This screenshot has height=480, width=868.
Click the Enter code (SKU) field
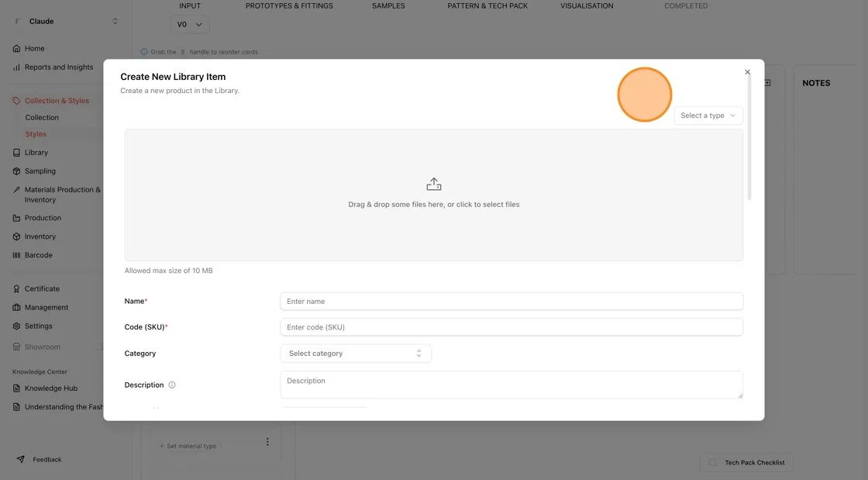tap(511, 327)
